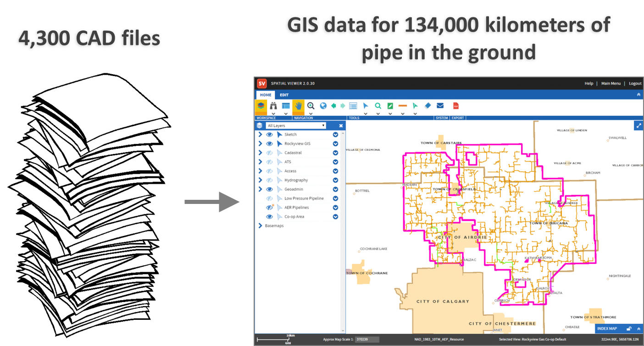Viewport: 644px width, 346px height.
Task: Select the blue arrow select tool
Action: [366, 106]
